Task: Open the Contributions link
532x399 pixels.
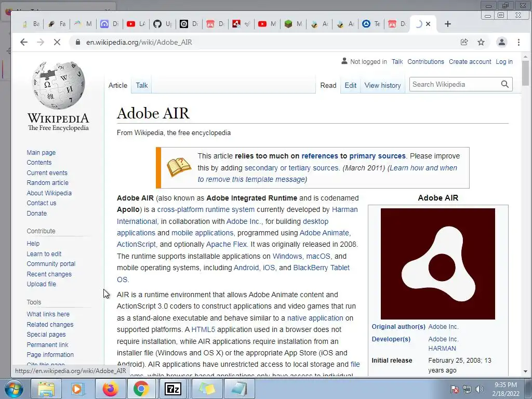Action: tap(425, 62)
